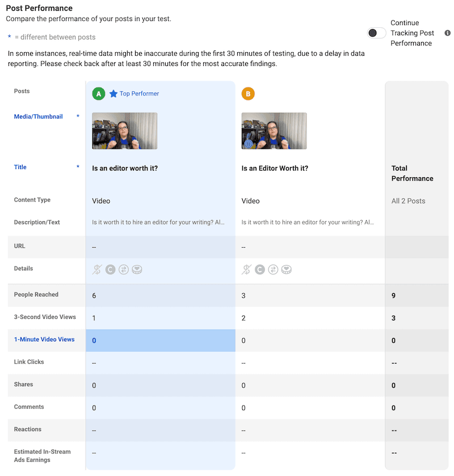Click the Top Performer star icon
Image resolution: width=454 pixels, height=476 pixels.
[x=113, y=94]
